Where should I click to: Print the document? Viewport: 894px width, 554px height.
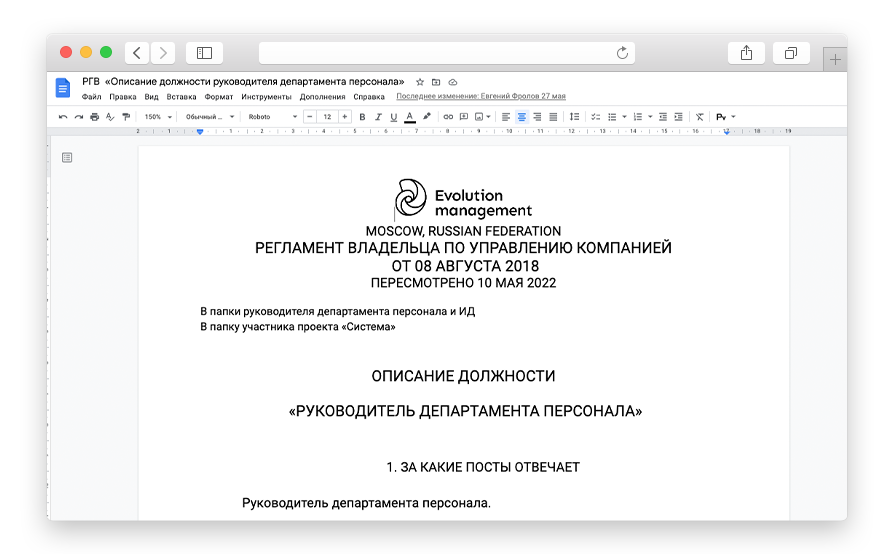pyautogui.click(x=95, y=117)
